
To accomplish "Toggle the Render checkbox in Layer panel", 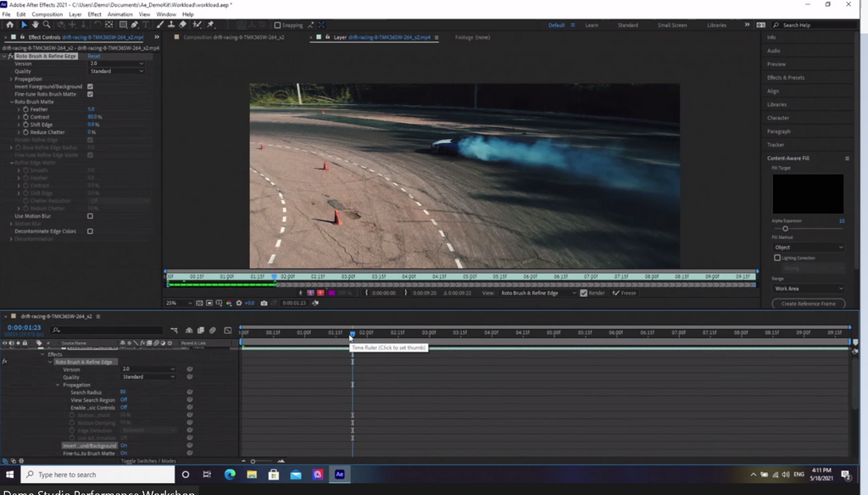I will point(583,293).
